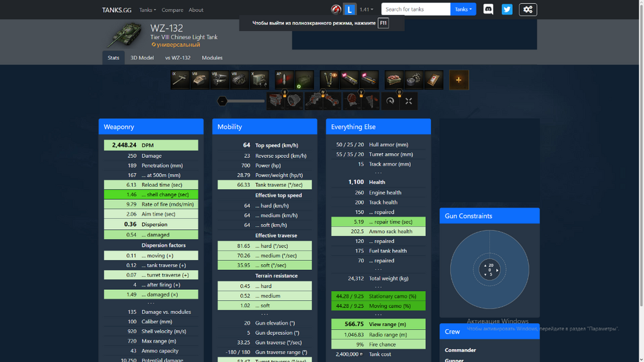Switch to the vs WZ-132 tab
Screen dimensions: 644x362
tap(178, 58)
